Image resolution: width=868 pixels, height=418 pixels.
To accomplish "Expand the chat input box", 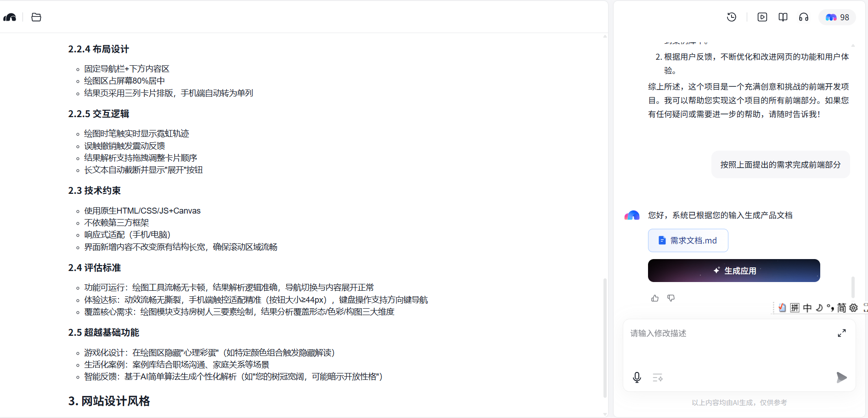I will pos(842,333).
